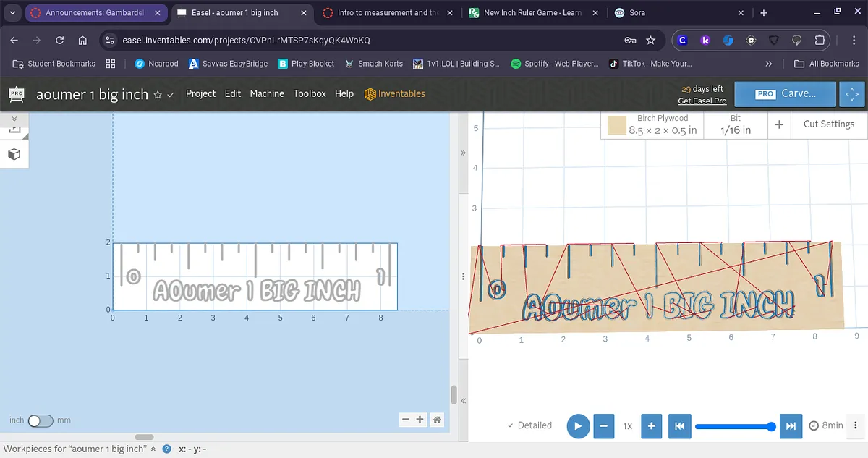Click the jog machine arrows icon
This screenshot has width=868, height=458.
852,94
